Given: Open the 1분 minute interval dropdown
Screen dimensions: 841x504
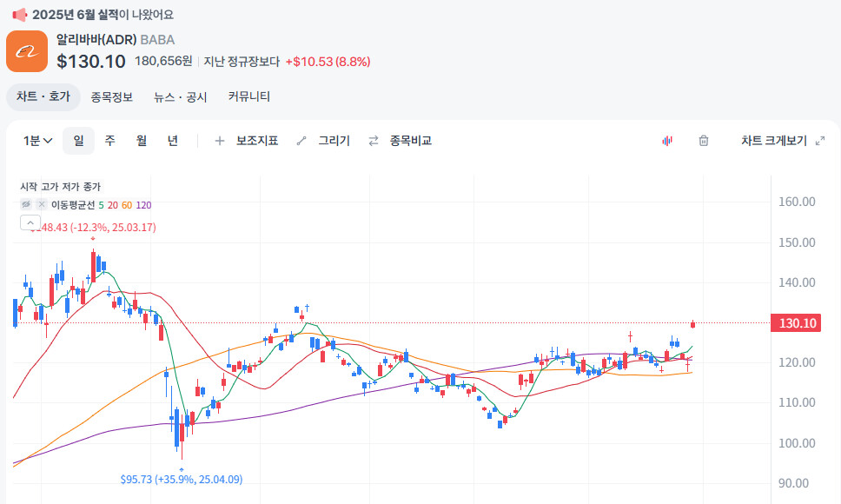Looking at the screenshot, I should [38, 141].
